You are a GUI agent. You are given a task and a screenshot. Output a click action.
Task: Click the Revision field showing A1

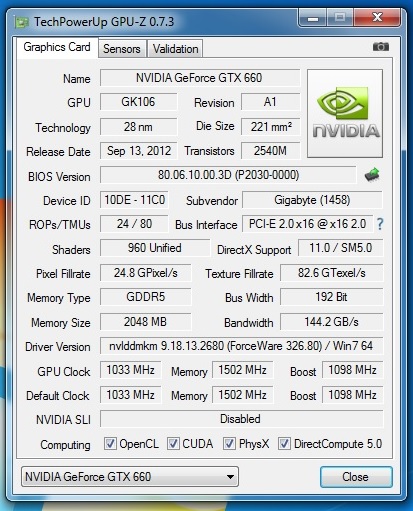pyautogui.click(x=270, y=102)
